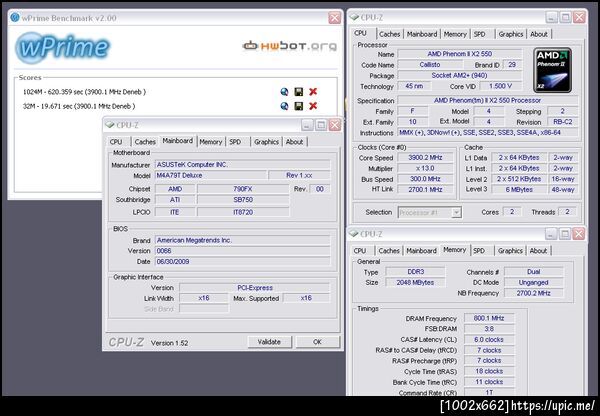This screenshot has width=600, height=416.
Task: Open Caches tab in memory window
Action: (389, 251)
